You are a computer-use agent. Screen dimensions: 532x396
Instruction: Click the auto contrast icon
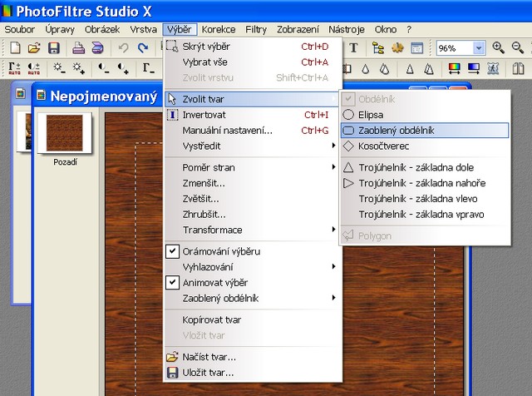tap(34, 68)
